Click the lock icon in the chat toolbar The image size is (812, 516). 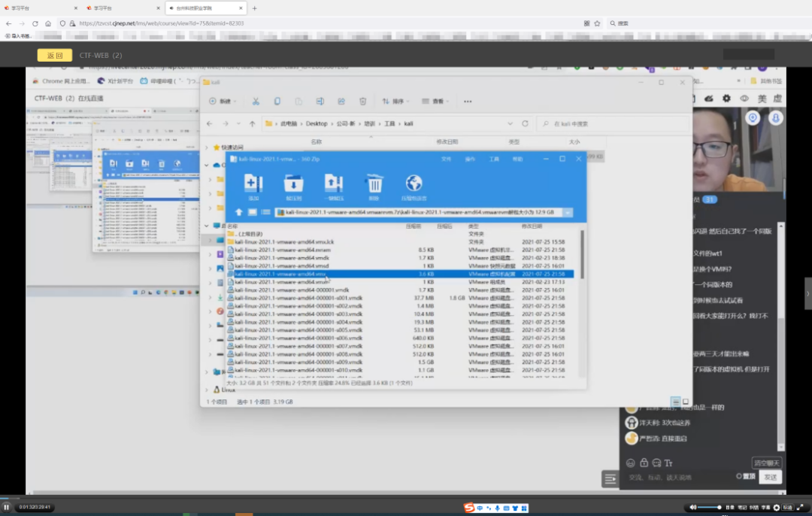[x=644, y=463]
